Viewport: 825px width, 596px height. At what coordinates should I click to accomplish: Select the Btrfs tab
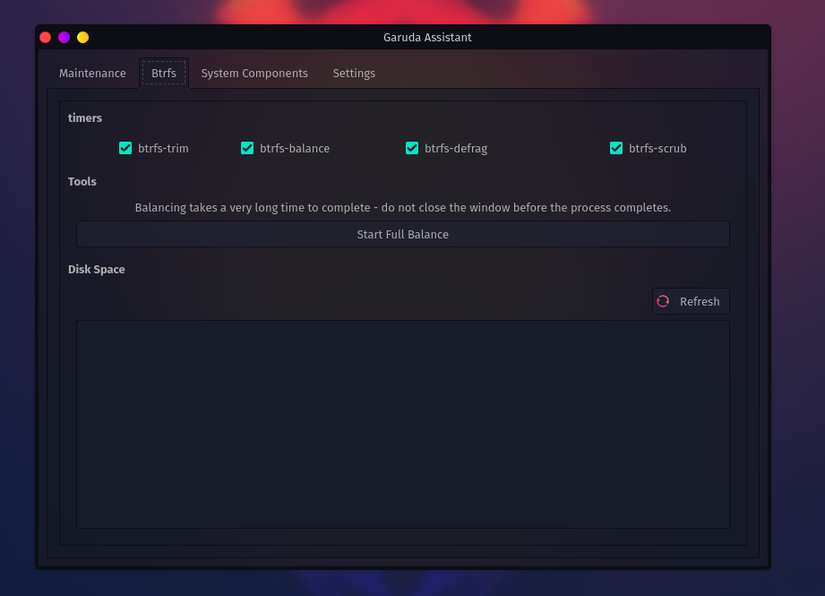(x=164, y=73)
